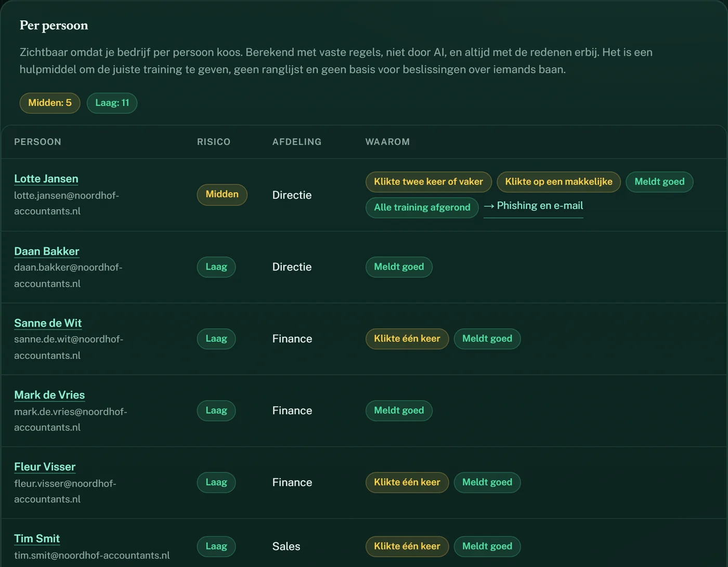
Task: Click the email address mark.de.vries@noordhof-accountants.nl
Action: pyautogui.click(x=71, y=419)
